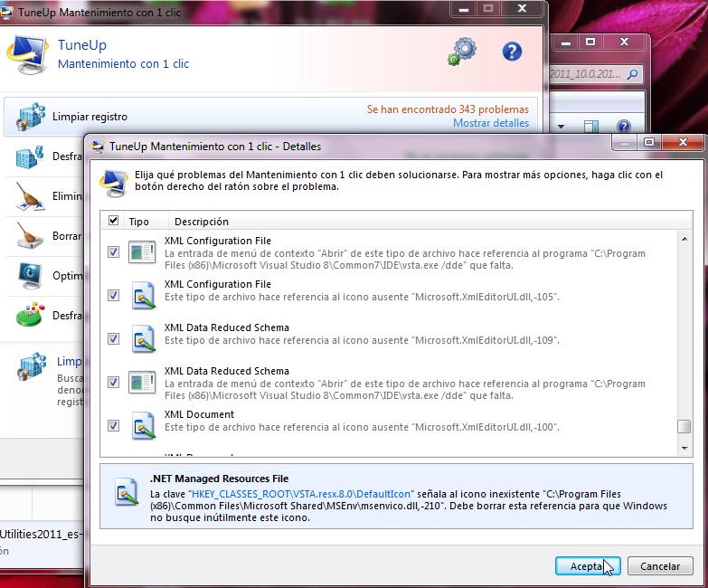Screen dimensions: 708x588
Task: Click the broom-on-drive icon next to Borrar
Action: pos(30,235)
